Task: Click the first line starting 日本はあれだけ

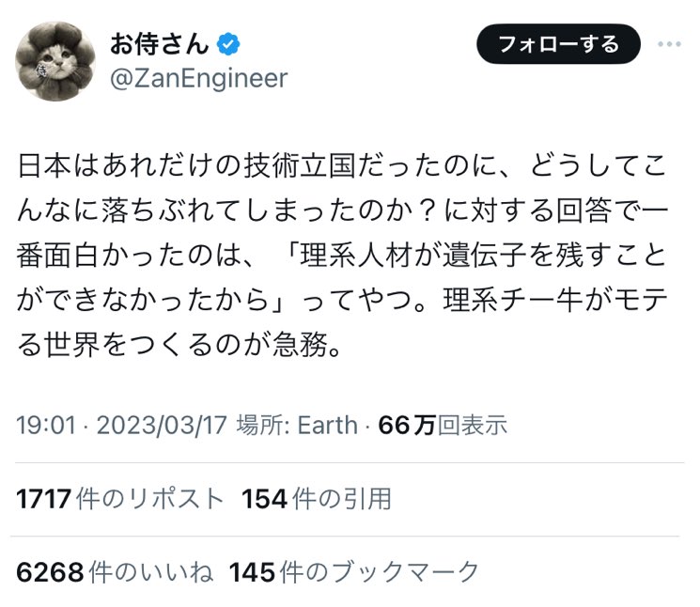Action: (342, 166)
